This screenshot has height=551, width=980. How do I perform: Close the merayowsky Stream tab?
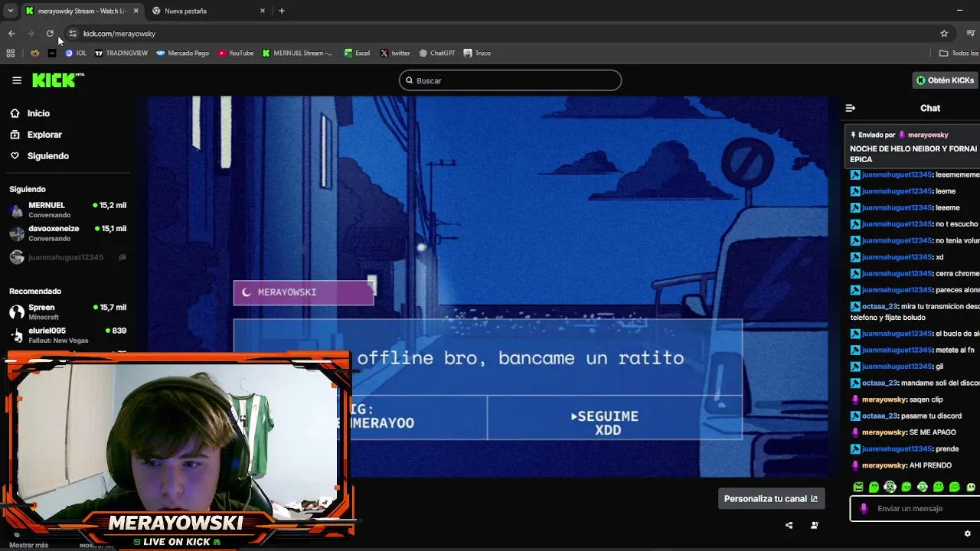click(136, 11)
